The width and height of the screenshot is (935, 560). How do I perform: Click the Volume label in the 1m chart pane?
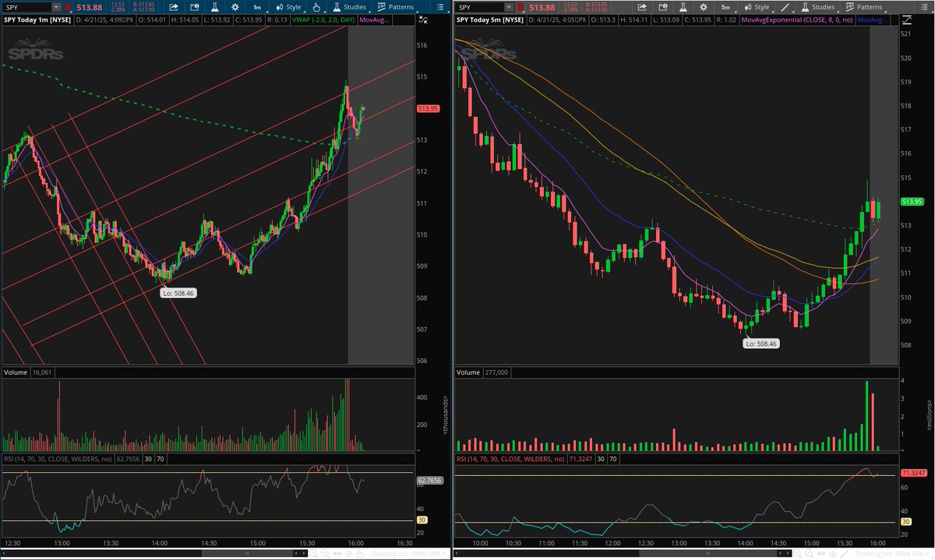pyautogui.click(x=16, y=373)
